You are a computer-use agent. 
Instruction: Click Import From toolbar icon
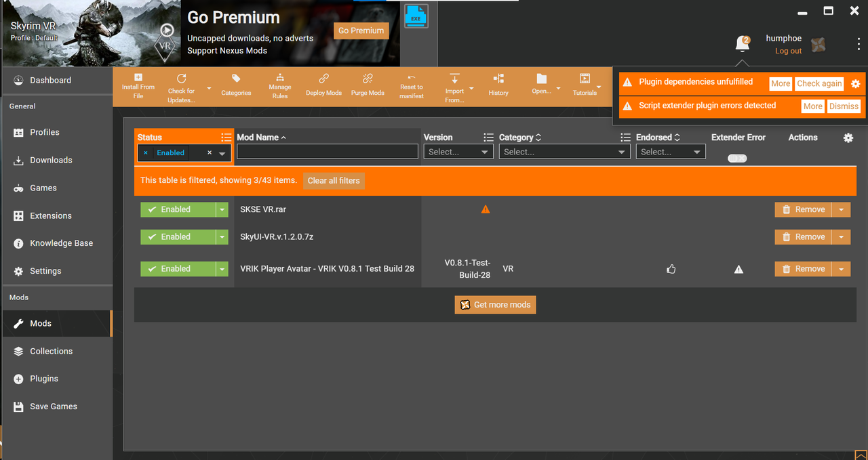[x=454, y=79]
